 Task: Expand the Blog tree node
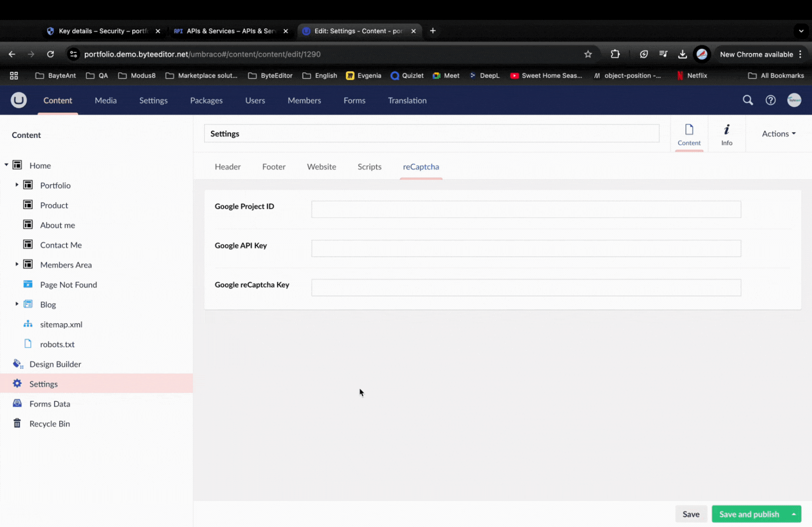pos(17,304)
